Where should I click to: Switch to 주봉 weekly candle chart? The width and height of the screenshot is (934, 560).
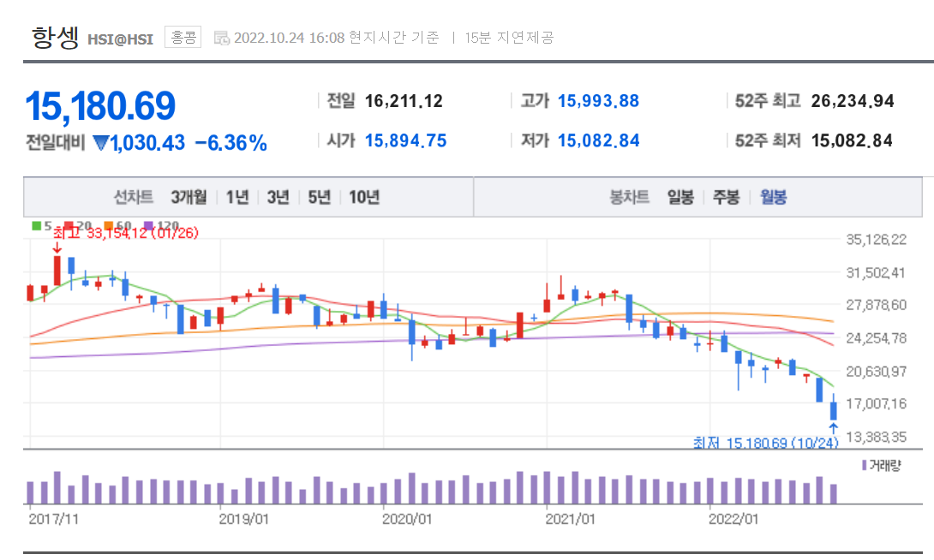[726, 197]
